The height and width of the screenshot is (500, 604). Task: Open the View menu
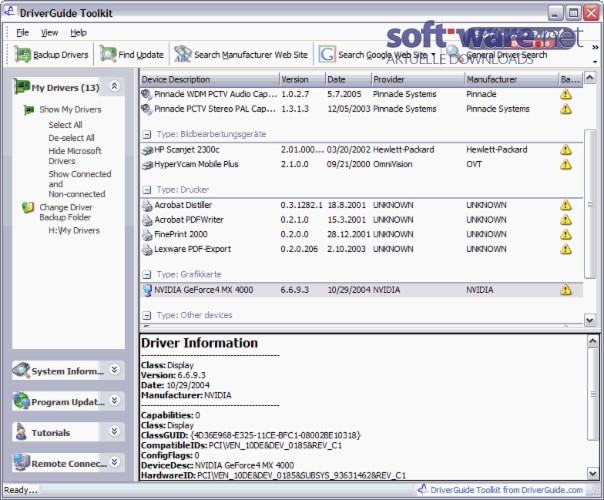49,33
